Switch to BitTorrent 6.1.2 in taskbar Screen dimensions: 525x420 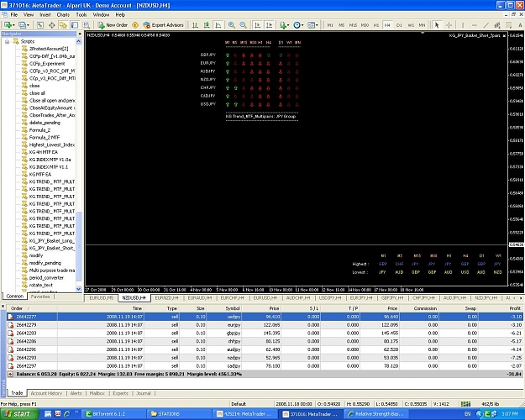[113, 414]
